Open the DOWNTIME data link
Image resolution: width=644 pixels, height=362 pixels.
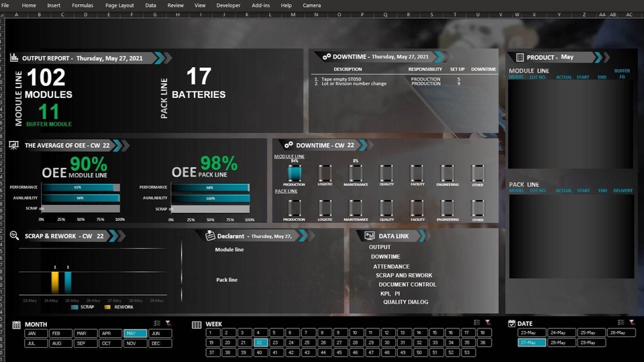[x=385, y=257]
